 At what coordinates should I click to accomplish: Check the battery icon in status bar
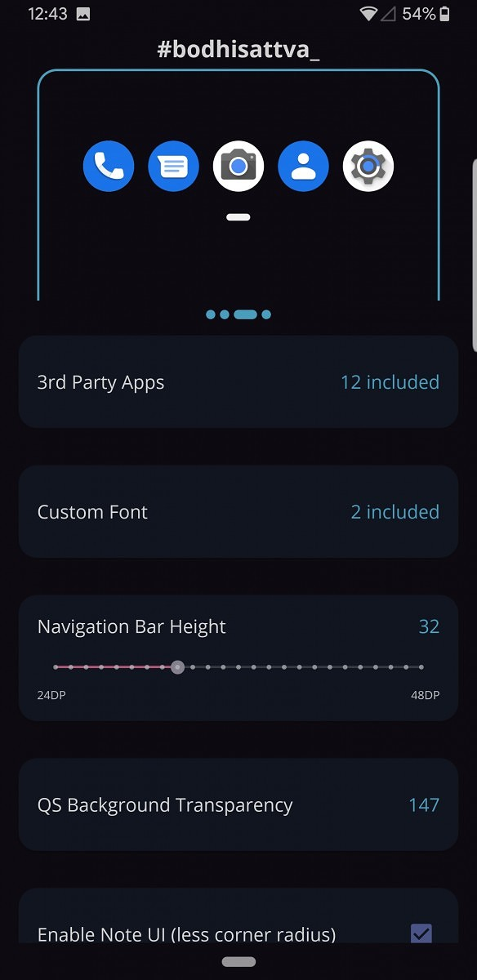coord(444,14)
